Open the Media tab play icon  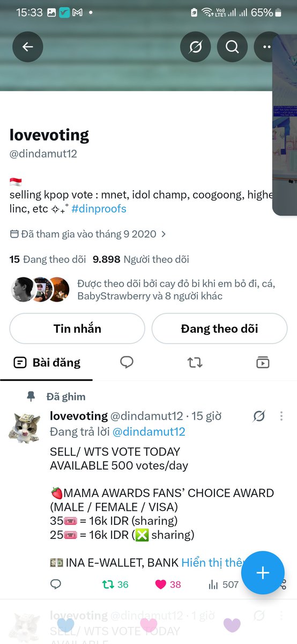click(263, 363)
